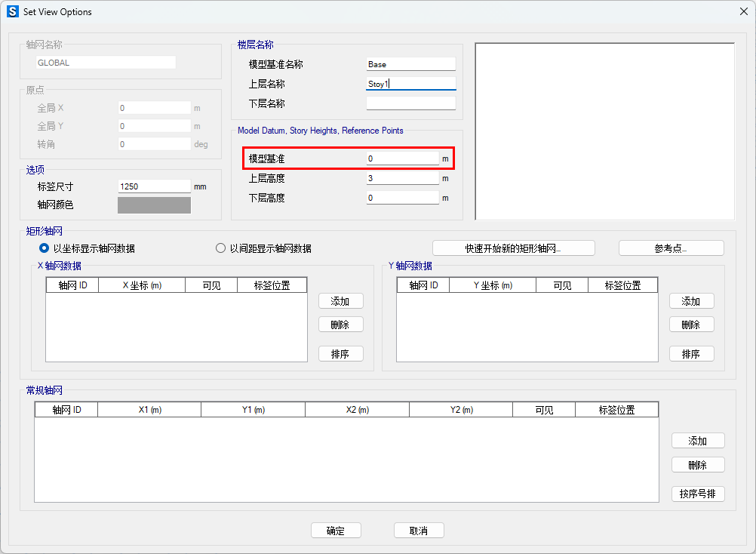Click 添加 button for X 轴网数据
Screen dimensions: 756x554
coord(340,301)
